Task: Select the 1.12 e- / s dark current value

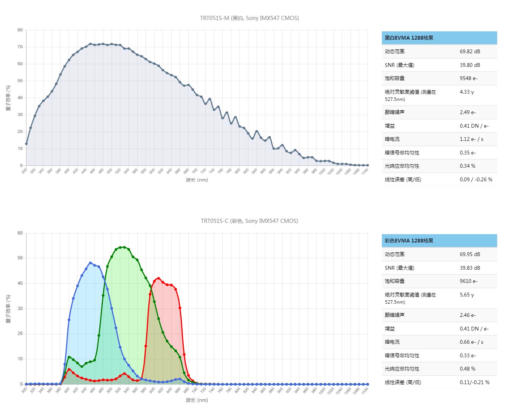Action: (471, 139)
